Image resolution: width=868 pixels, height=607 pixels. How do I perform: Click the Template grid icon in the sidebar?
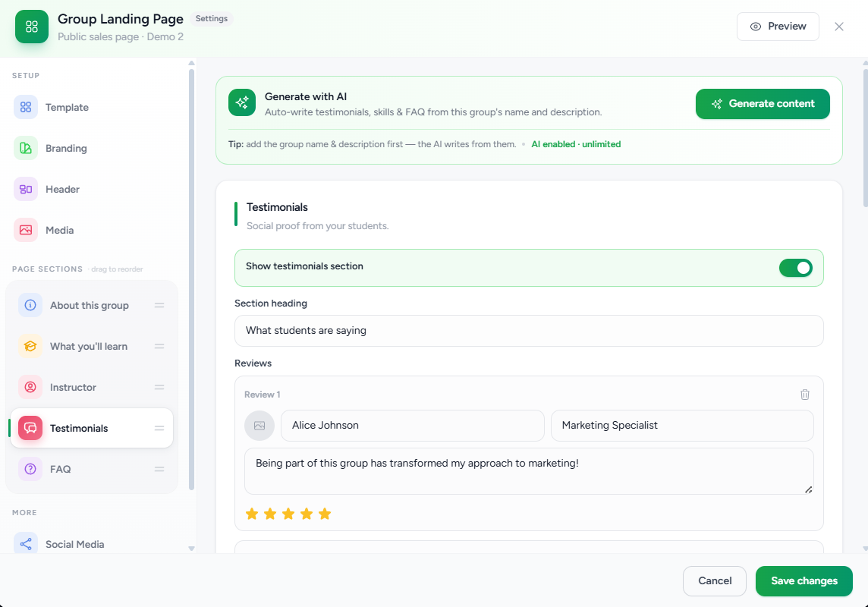tap(26, 107)
